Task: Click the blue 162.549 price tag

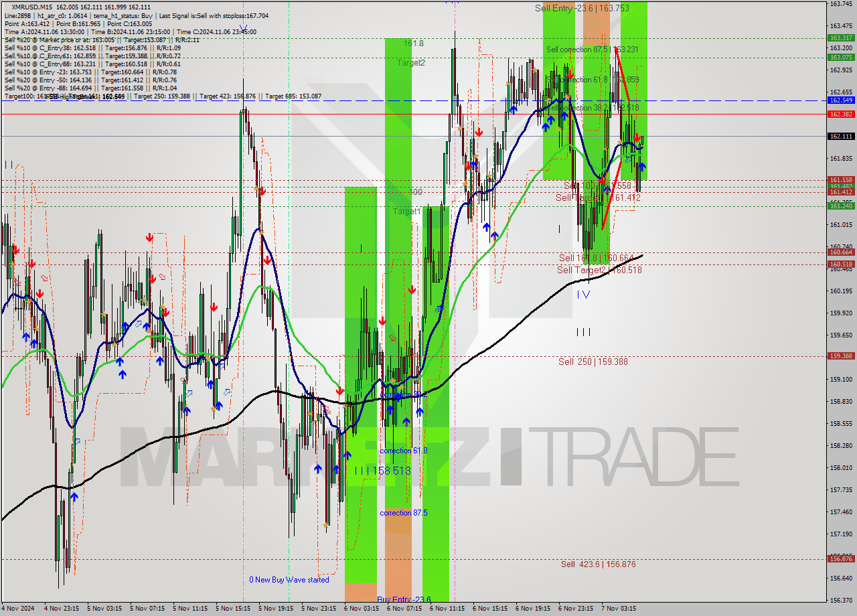Action: point(841,100)
